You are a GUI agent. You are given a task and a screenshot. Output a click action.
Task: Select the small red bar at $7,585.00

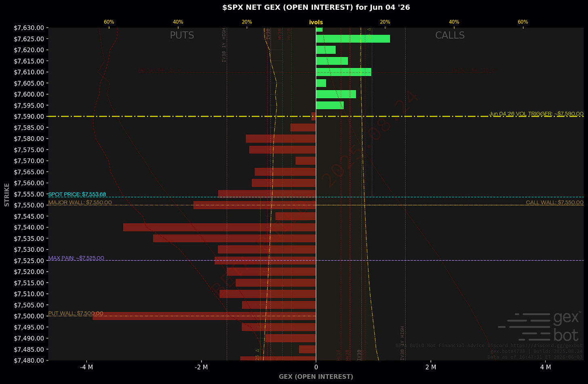pos(303,127)
